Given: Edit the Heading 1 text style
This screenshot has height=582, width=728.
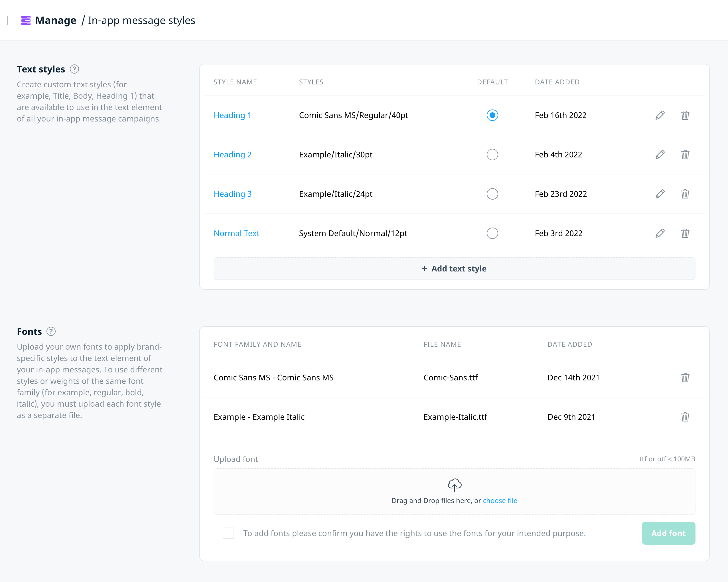Looking at the screenshot, I should click(660, 115).
